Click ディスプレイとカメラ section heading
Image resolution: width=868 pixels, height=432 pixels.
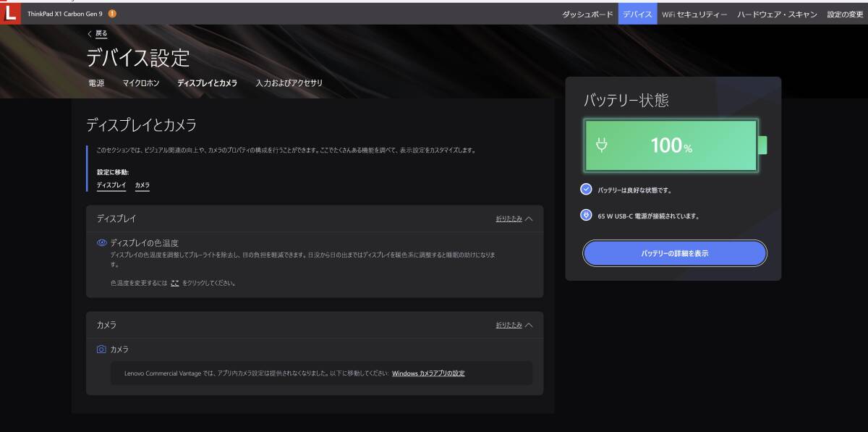point(142,125)
